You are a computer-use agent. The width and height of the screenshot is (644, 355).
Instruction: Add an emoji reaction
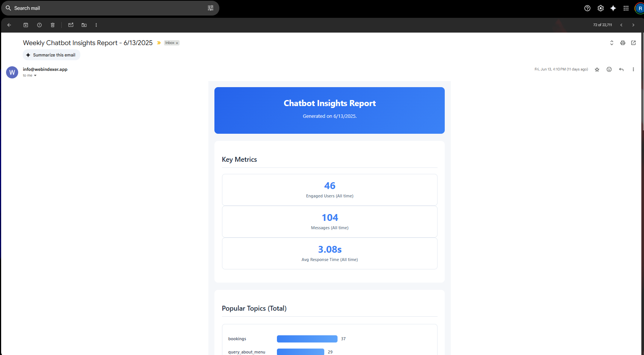(609, 69)
